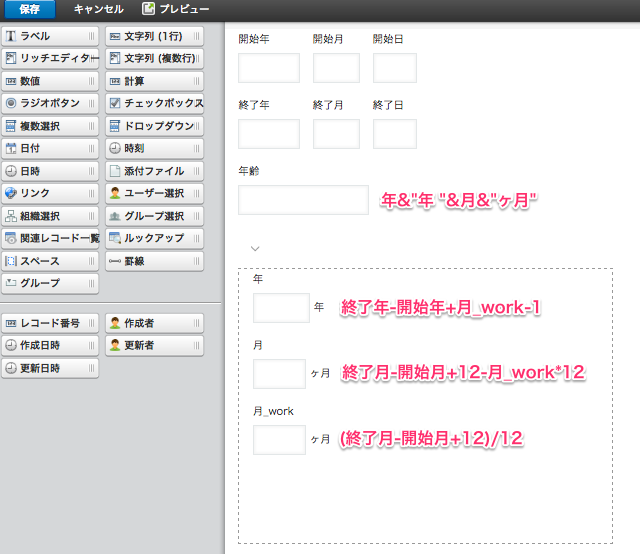Pick the 複数選択 field icon
Viewport: 640px width, 554px height.
[11, 126]
